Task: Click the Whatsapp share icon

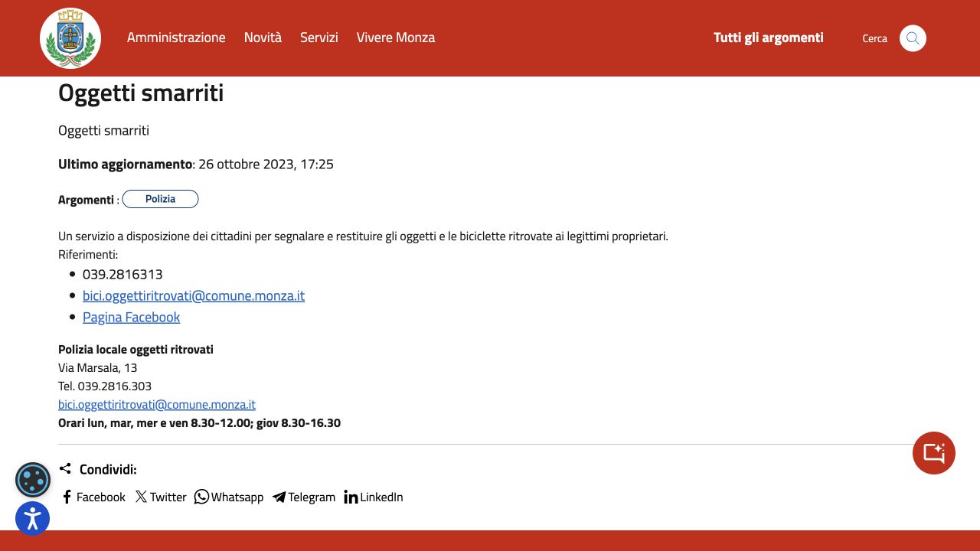Action: [x=201, y=497]
